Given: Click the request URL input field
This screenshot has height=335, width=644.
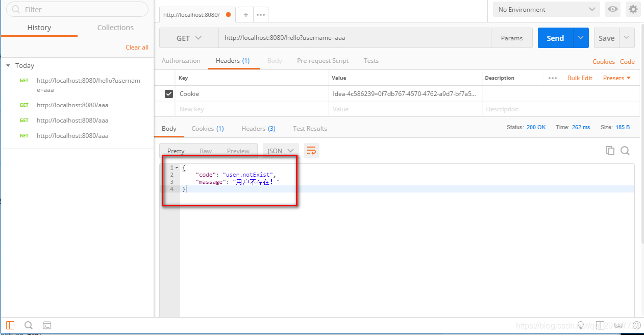Looking at the screenshot, I should point(355,38).
